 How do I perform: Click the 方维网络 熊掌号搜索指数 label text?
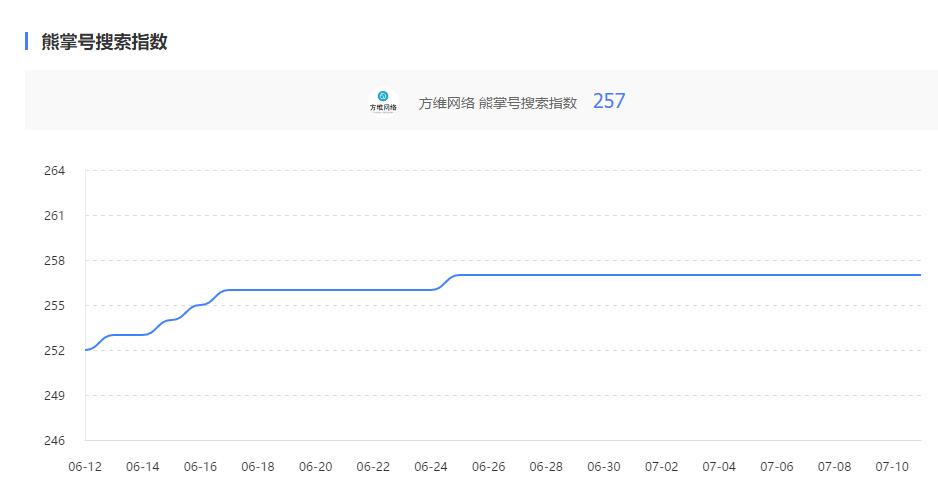click(498, 103)
